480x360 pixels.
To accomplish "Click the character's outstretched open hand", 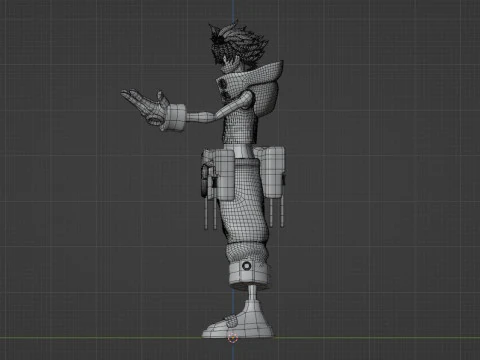I will click(145, 106).
